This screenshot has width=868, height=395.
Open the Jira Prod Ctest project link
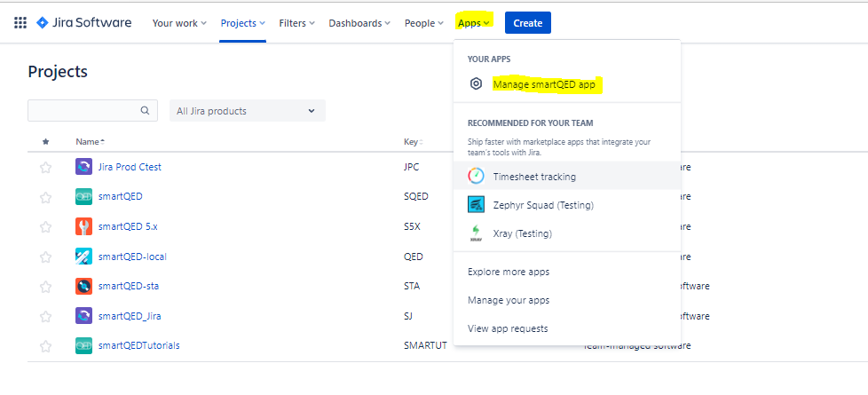click(130, 167)
